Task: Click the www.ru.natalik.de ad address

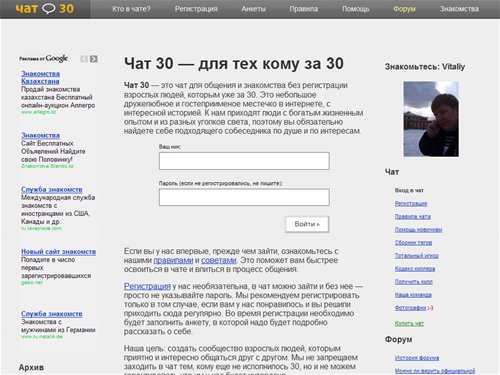Action: coord(42,337)
